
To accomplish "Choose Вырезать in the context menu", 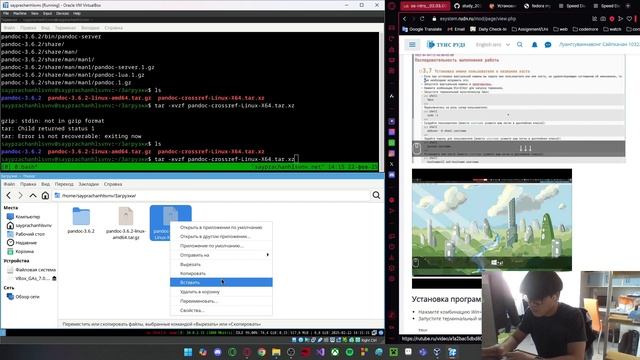I will 221,264.
